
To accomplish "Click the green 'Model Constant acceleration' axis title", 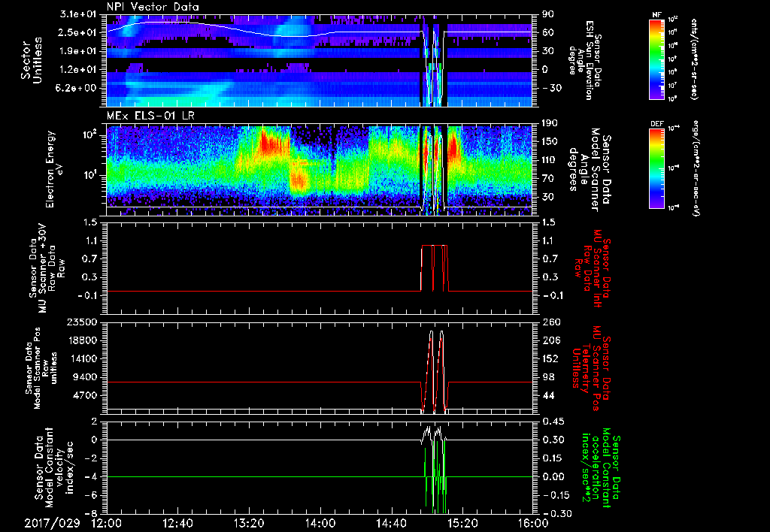I will pyautogui.click(x=599, y=467).
